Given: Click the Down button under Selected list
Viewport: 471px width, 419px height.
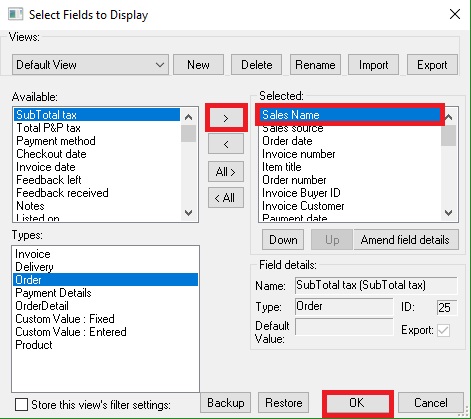Looking at the screenshot, I should click(x=283, y=240).
